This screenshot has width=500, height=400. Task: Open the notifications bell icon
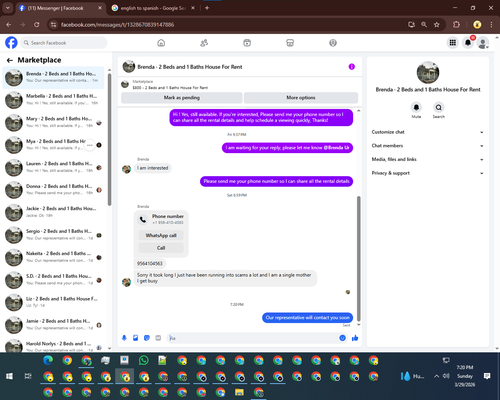tap(468, 43)
